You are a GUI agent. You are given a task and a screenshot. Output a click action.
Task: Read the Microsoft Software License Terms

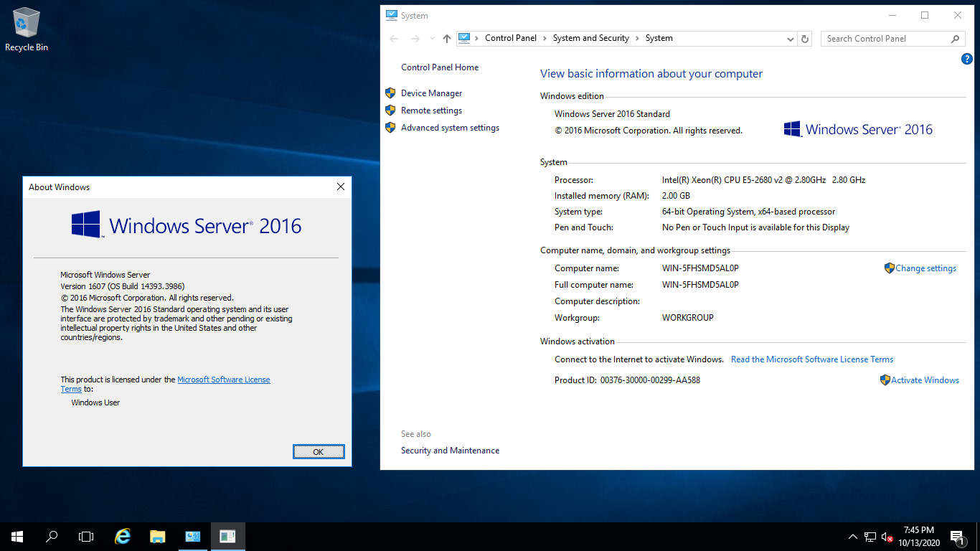point(812,359)
